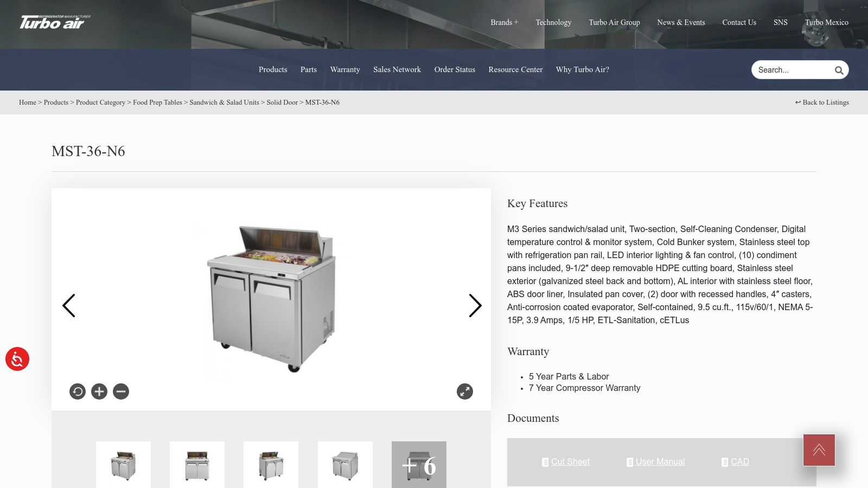
Task: Click 5 Year Parts & Labor text
Action: [x=569, y=376]
